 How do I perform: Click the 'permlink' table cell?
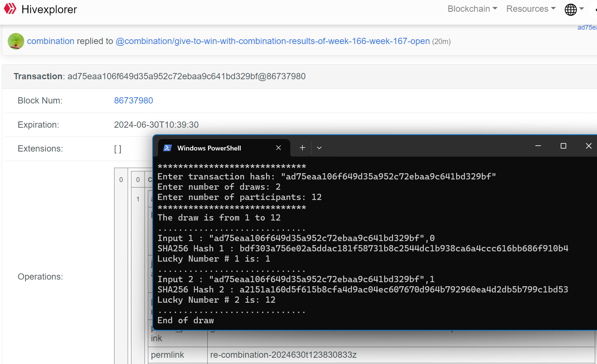click(178, 355)
